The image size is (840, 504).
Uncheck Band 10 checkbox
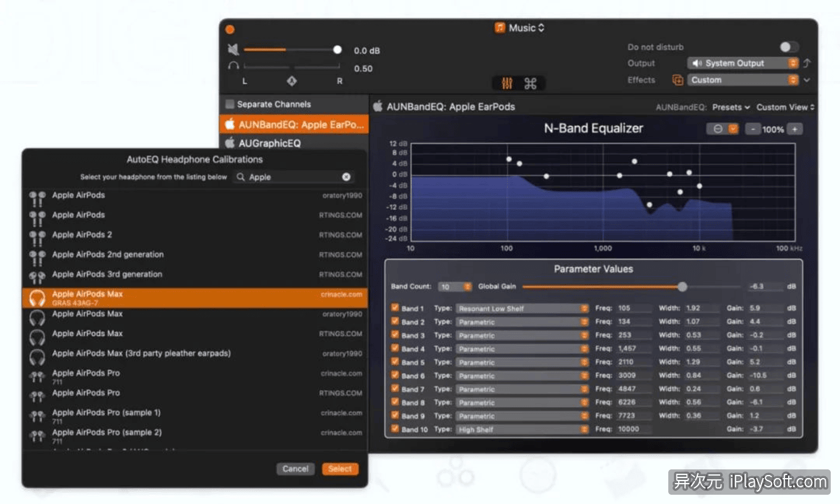pyautogui.click(x=395, y=429)
